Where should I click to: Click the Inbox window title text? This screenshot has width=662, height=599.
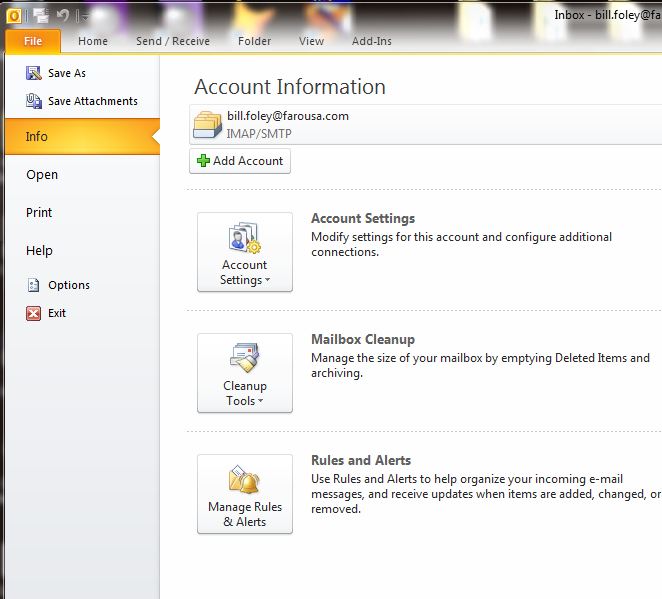tap(608, 15)
